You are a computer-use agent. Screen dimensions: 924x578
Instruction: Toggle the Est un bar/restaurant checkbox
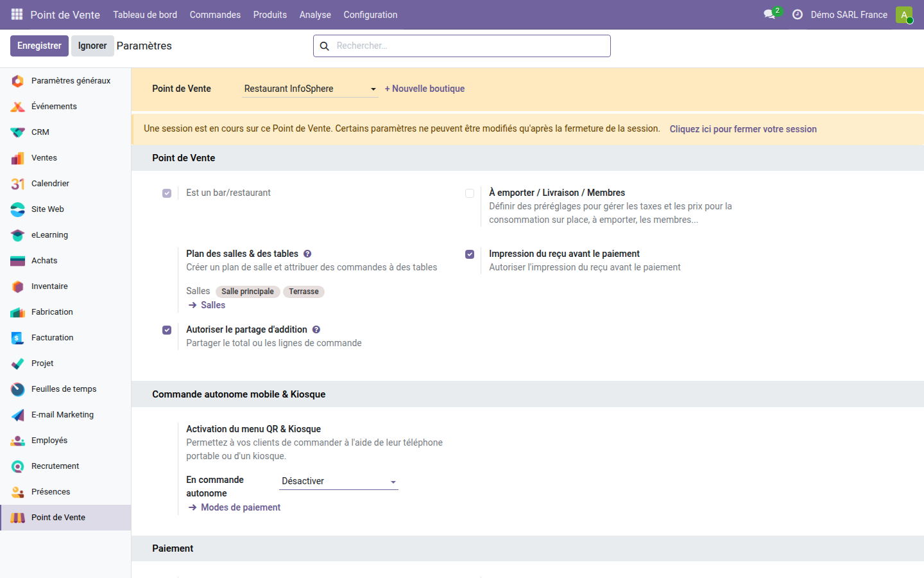[x=167, y=193]
